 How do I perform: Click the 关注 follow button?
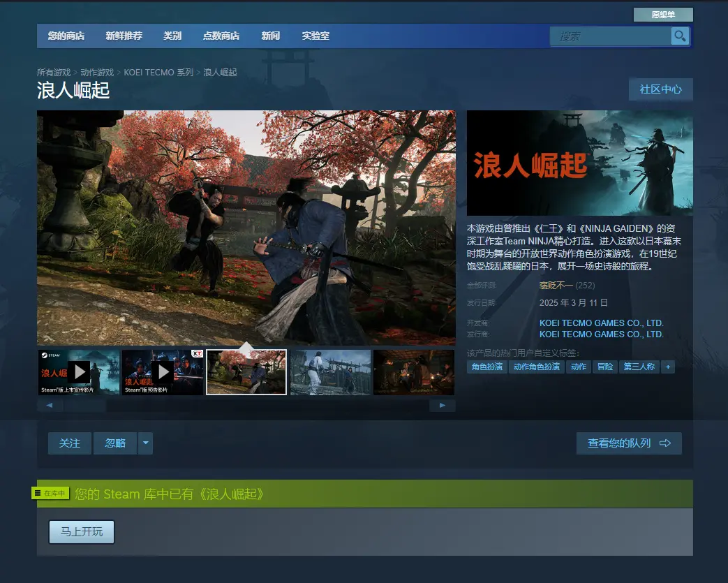tap(70, 443)
